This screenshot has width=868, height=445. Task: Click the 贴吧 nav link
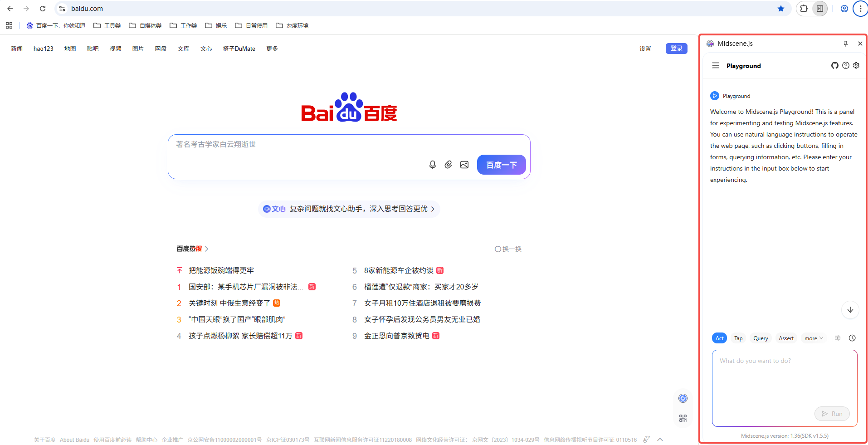[x=93, y=49]
